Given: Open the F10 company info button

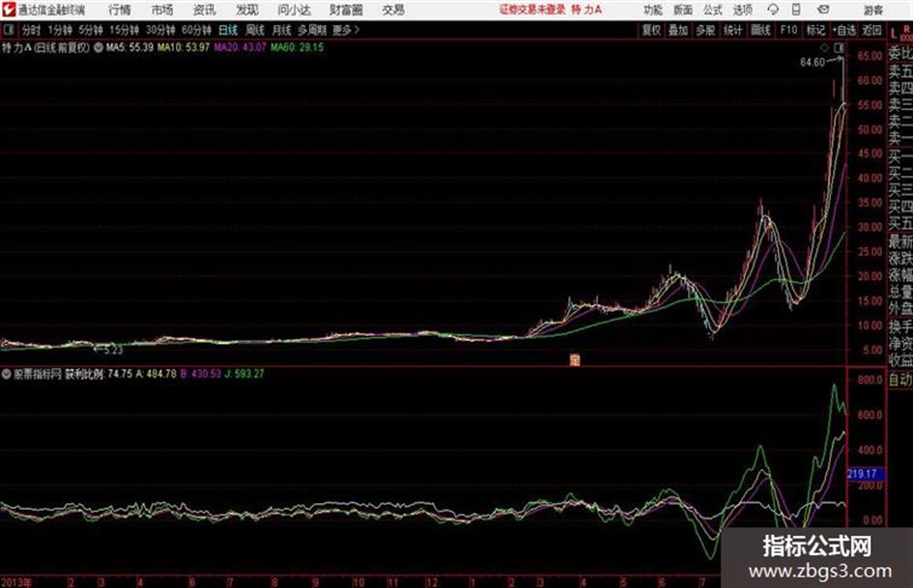Looking at the screenshot, I should (789, 30).
